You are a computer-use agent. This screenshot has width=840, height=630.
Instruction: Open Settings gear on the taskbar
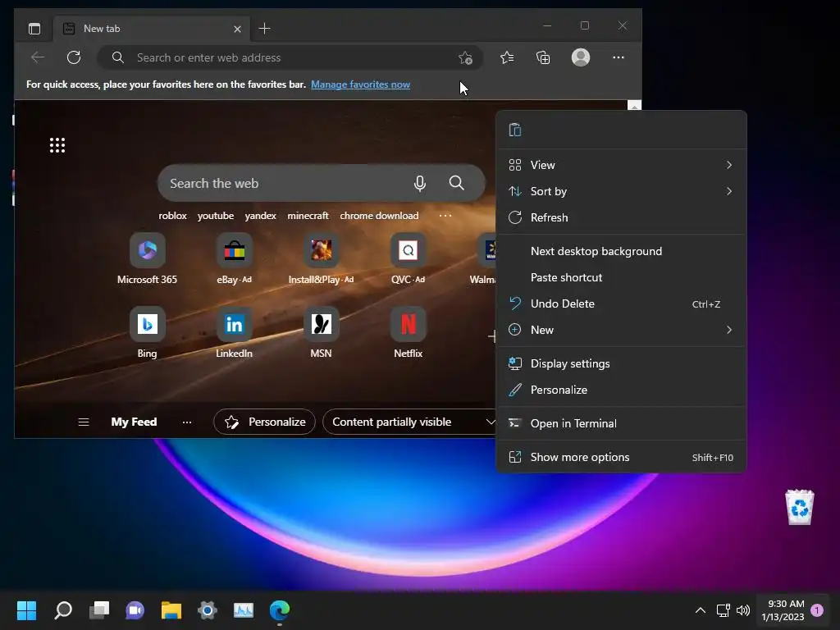click(208, 610)
